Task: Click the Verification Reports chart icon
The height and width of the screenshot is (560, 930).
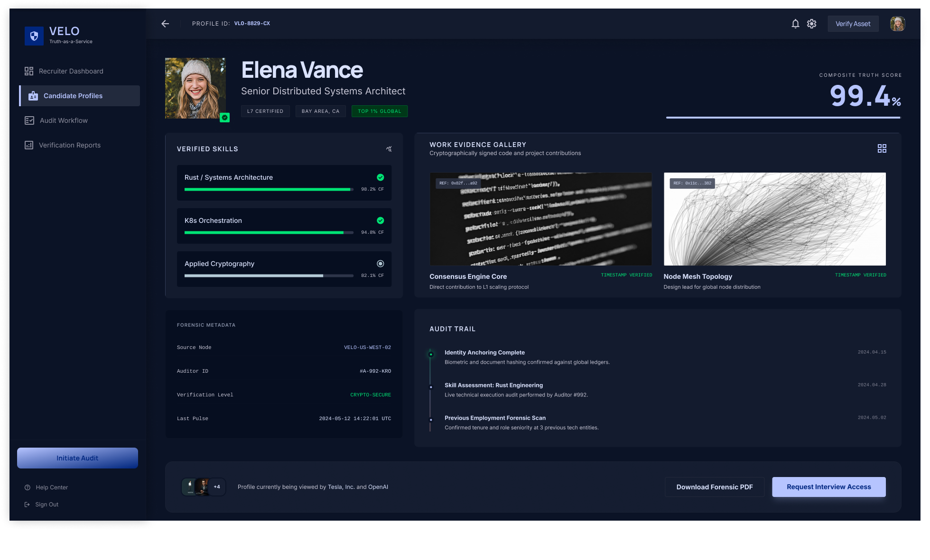Action: (29, 145)
